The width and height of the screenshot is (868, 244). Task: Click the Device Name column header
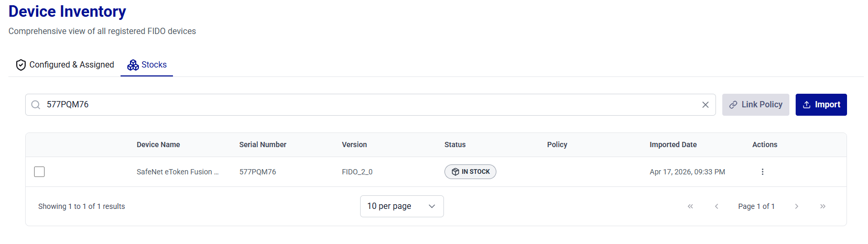(x=158, y=145)
